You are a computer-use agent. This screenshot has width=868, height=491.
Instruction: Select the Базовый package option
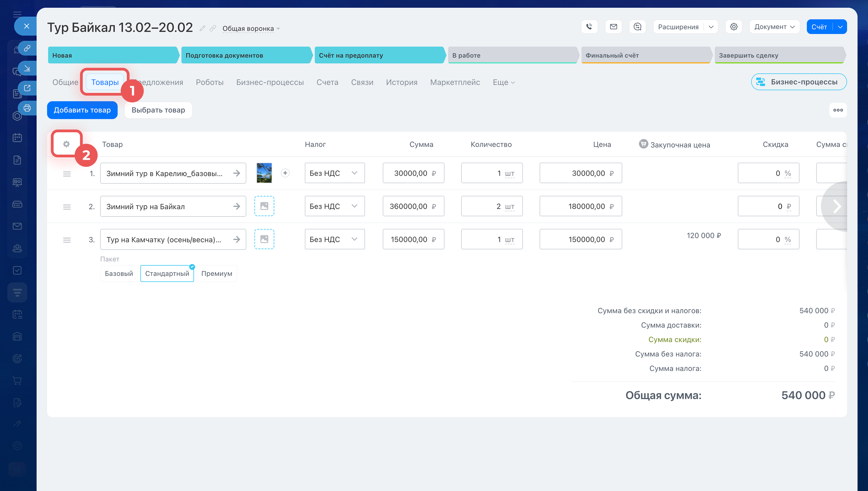[119, 274]
